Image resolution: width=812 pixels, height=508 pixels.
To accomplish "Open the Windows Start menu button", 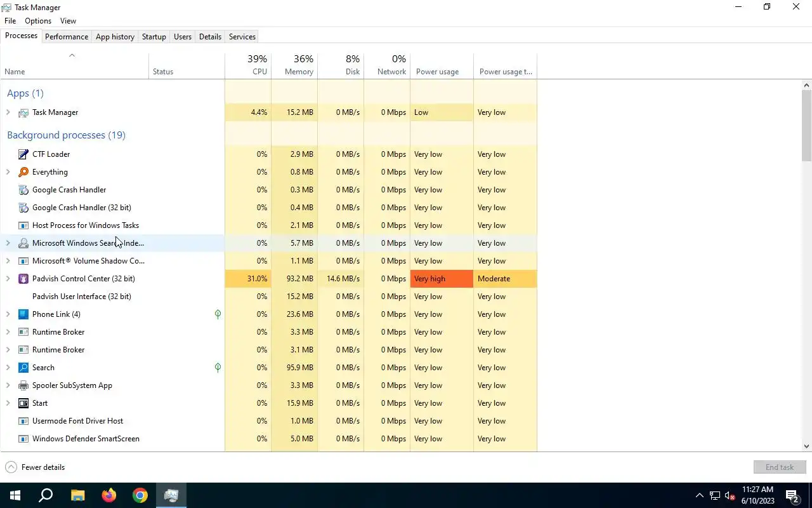I will 15,495.
